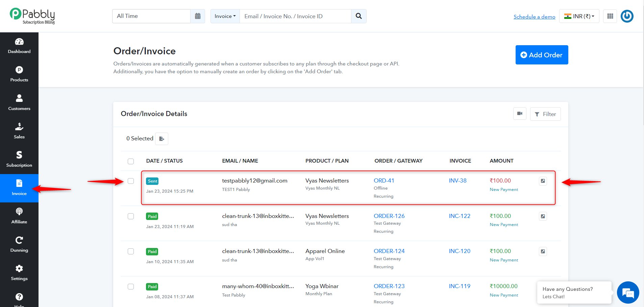Toggle the select-all header checkbox

131,161
